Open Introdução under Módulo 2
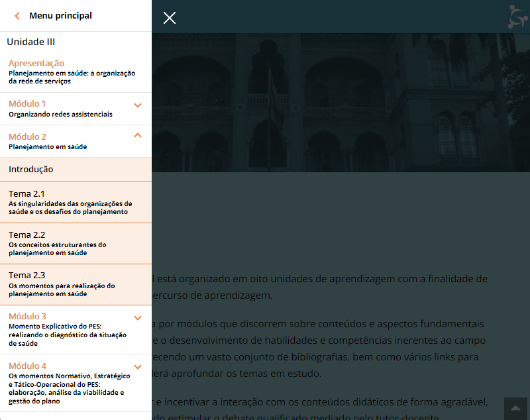Image resolution: width=530 pixels, height=420 pixels. [x=31, y=170]
